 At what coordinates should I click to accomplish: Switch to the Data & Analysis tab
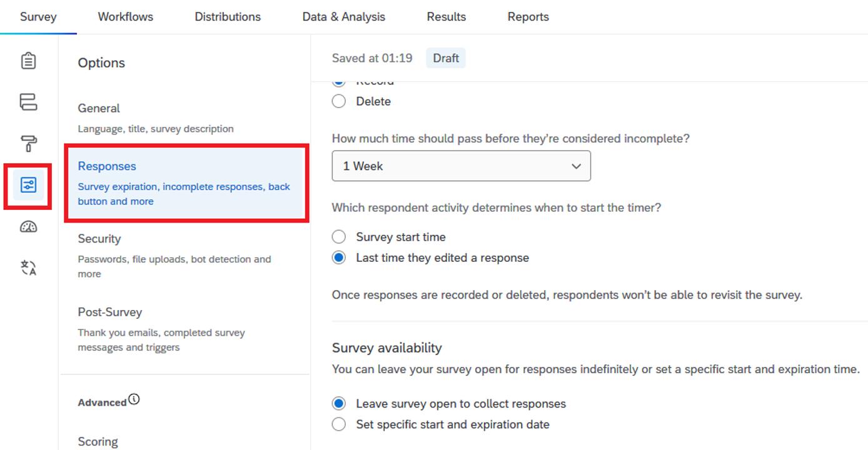pyautogui.click(x=343, y=17)
